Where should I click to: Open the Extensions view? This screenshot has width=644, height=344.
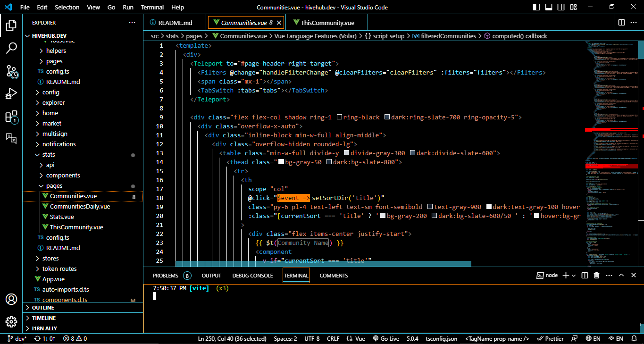tap(11, 117)
